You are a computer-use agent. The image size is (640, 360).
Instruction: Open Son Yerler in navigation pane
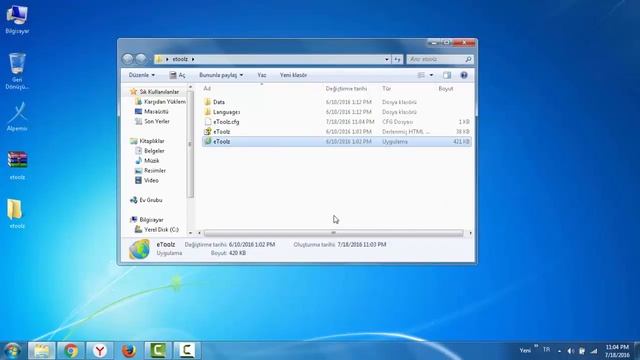(152, 121)
